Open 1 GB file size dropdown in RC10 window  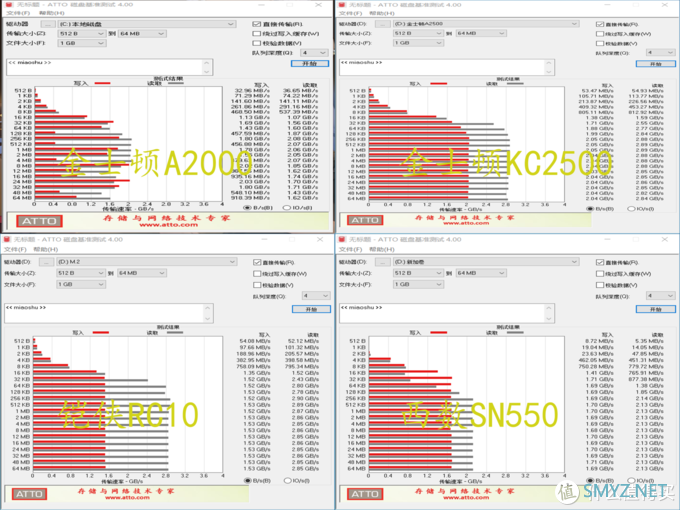click(x=81, y=284)
